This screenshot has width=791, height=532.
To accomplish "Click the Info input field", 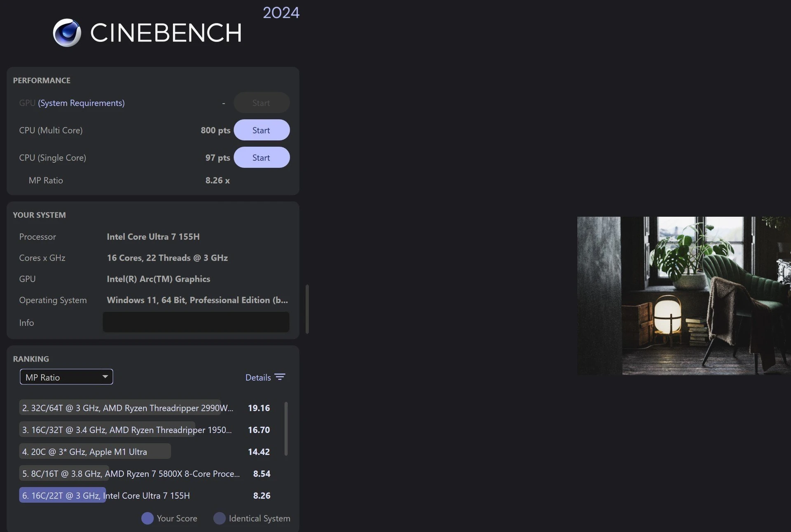I will pos(196,322).
